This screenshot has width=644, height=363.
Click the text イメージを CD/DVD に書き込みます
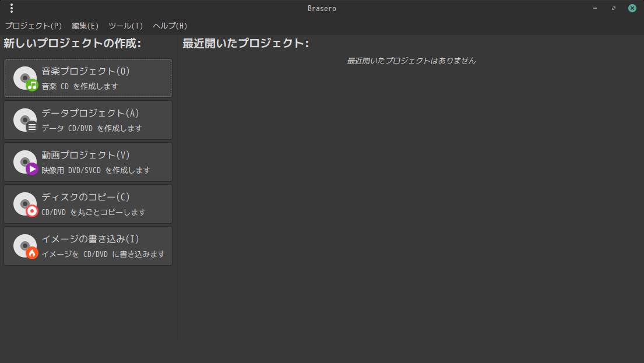tap(103, 254)
